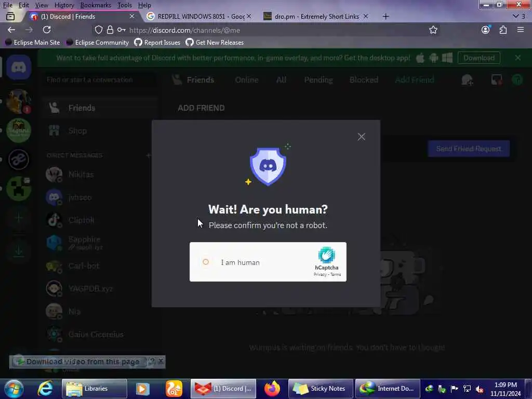The height and width of the screenshot is (399, 532).
Task: Select the Add Friend tab
Action: (x=415, y=80)
